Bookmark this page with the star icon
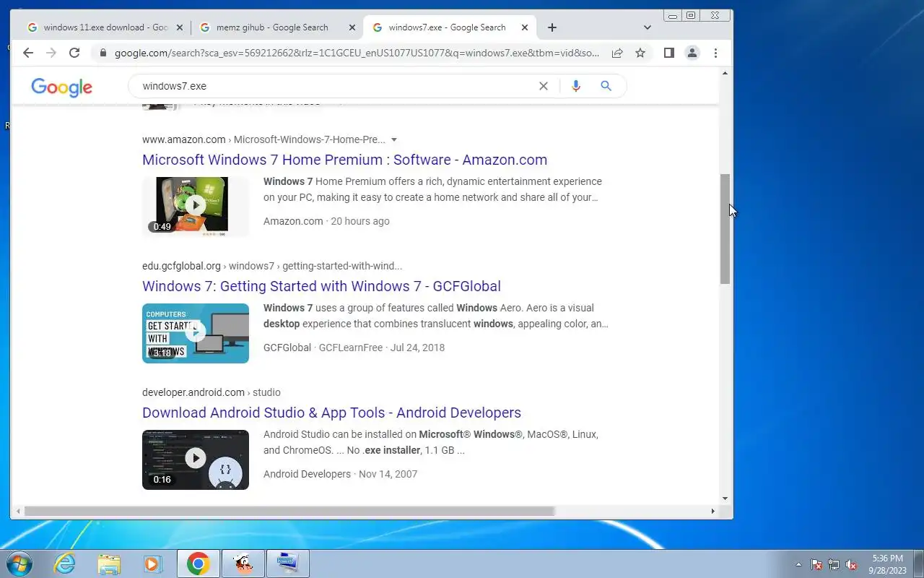Screen dimensions: 924x578 point(640,53)
